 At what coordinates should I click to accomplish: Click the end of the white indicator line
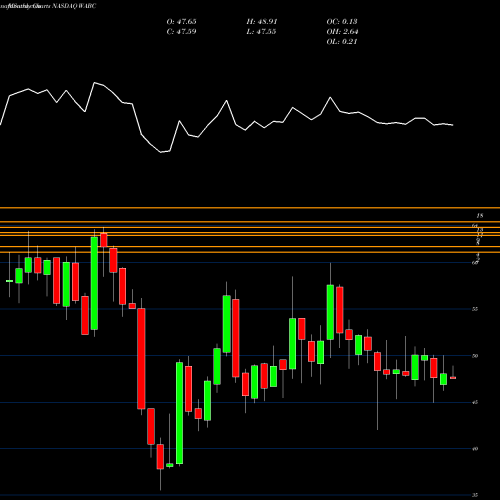click(x=453, y=125)
